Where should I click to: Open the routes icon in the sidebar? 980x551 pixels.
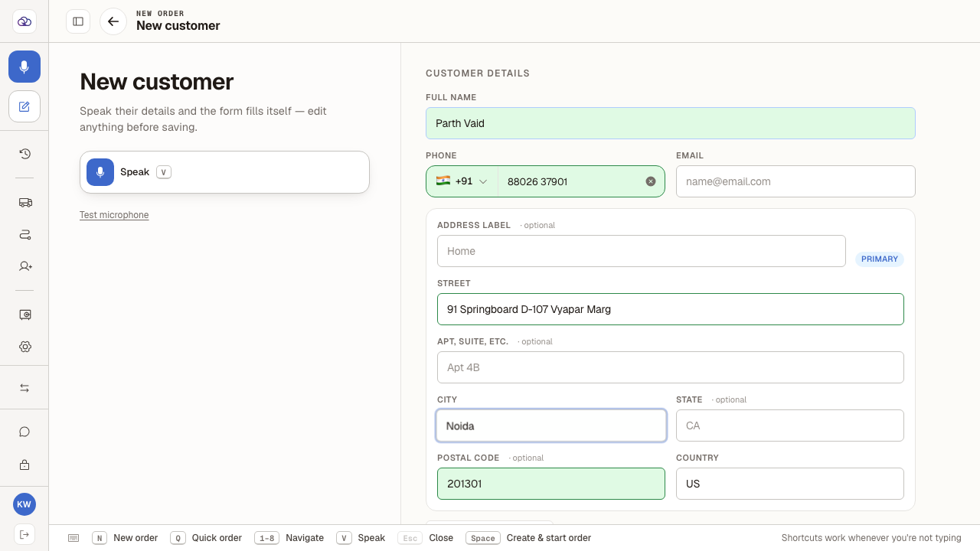click(24, 235)
